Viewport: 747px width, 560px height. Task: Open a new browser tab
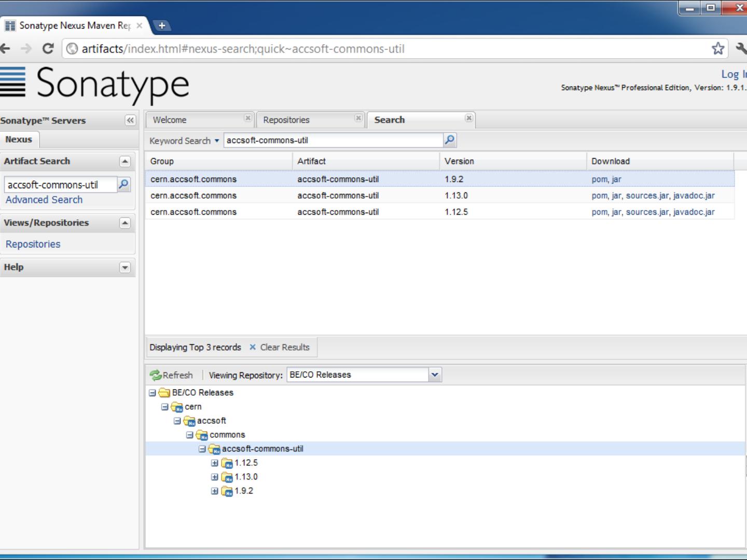[x=162, y=25]
